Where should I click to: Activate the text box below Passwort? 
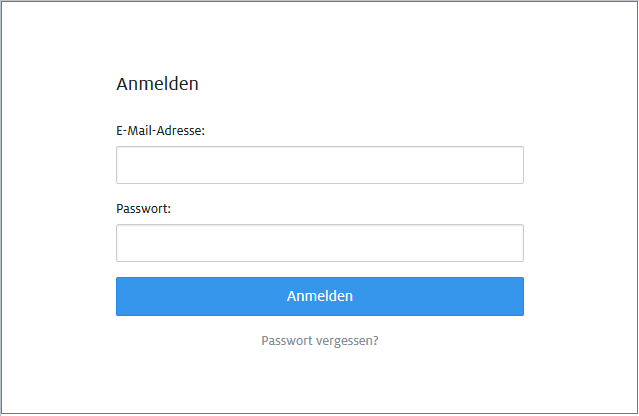(319, 243)
